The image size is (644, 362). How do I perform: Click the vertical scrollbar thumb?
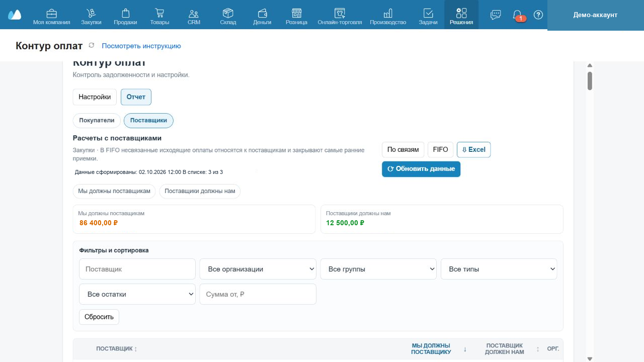(x=590, y=81)
